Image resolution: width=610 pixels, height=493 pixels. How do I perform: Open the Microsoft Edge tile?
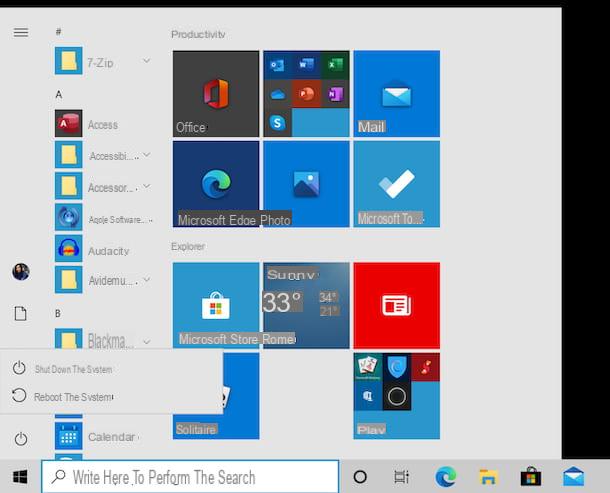216,184
